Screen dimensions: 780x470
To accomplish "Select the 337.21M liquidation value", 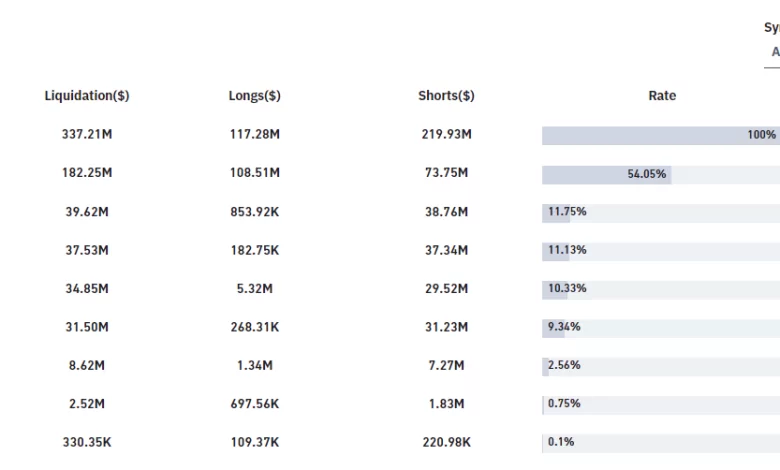I will tap(87, 134).
